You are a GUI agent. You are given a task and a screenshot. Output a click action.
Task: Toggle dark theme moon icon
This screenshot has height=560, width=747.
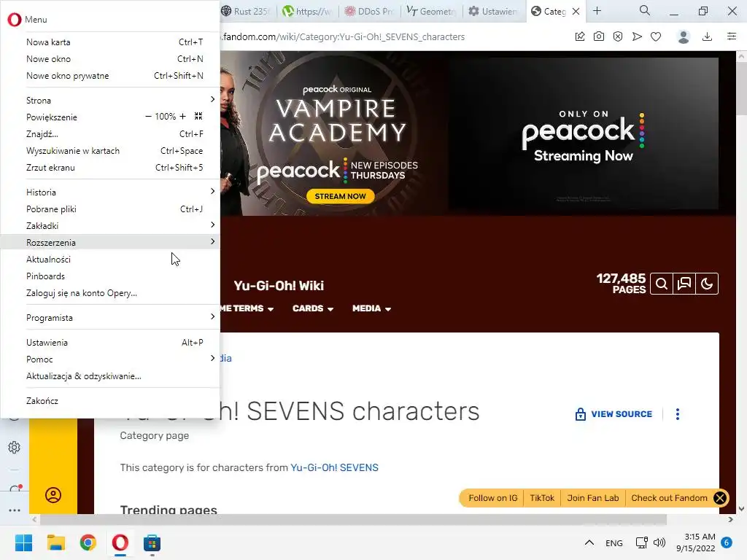point(707,284)
